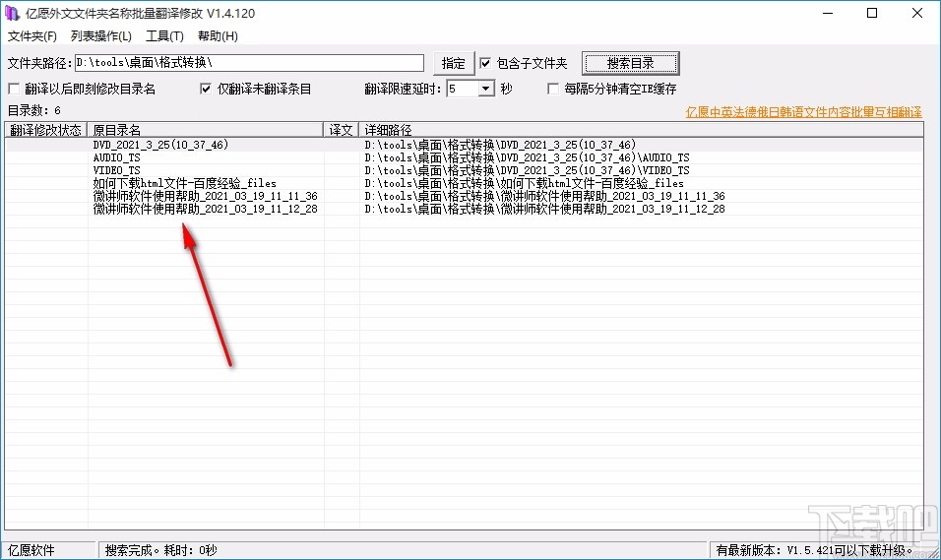
Task: Expand the 翻译限速延时 dropdown
Action: [486, 89]
